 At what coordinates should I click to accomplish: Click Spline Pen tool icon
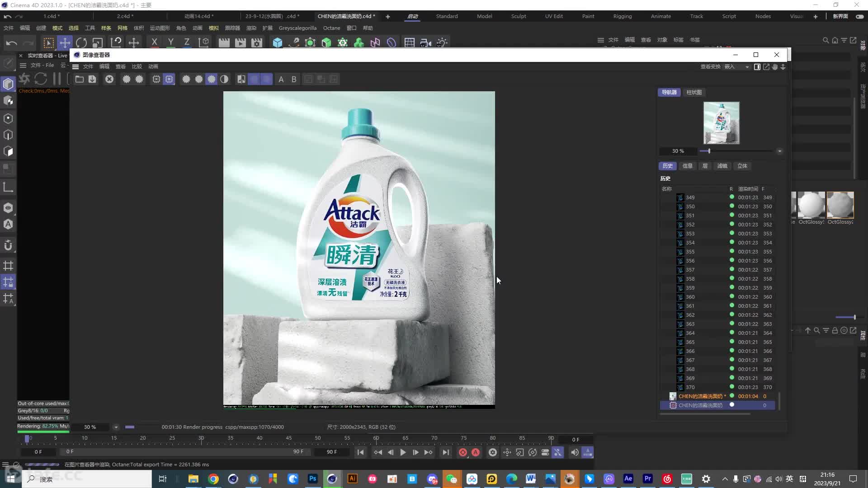[x=294, y=42]
